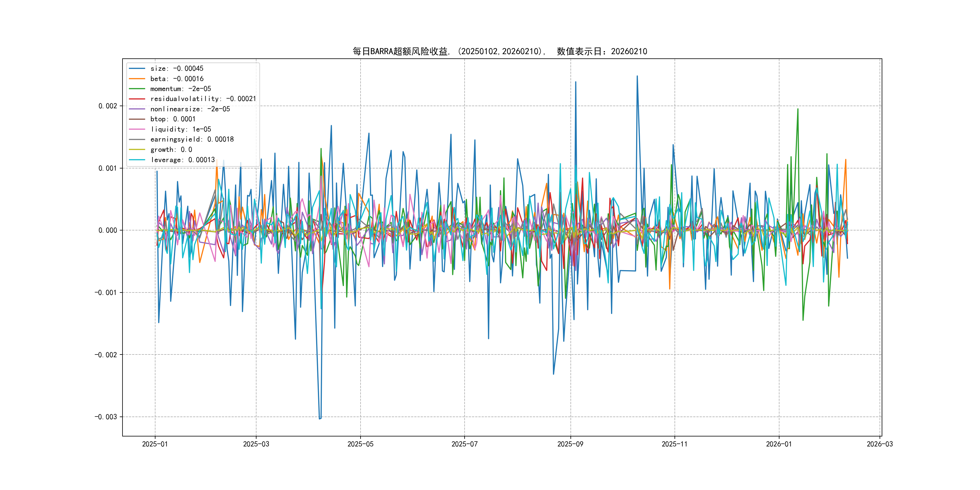
Task: Click the 2025-11 x-axis tick label
Action: tap(675, 444)
